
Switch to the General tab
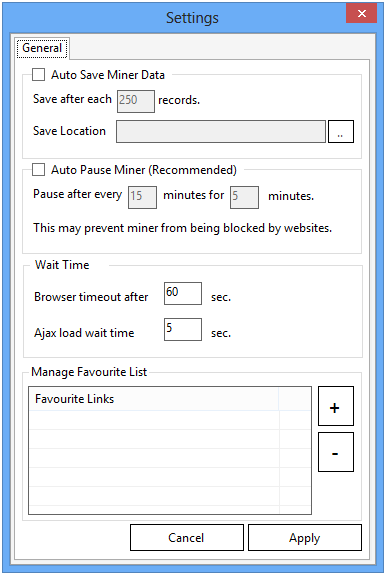[x=42, y=48]
